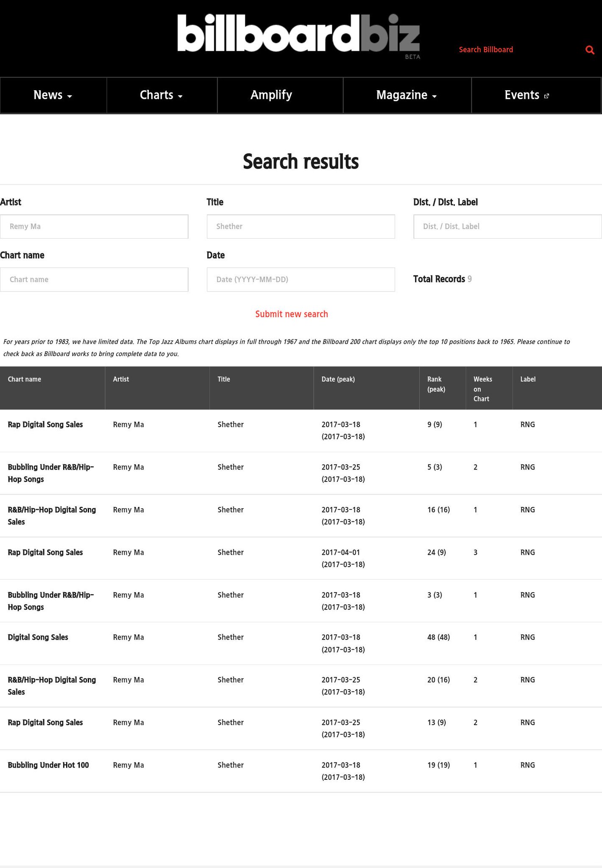This screenshot has width=602, height=868.
Task: Expand the Charts dropdown menu
Action: coord(162,95)
